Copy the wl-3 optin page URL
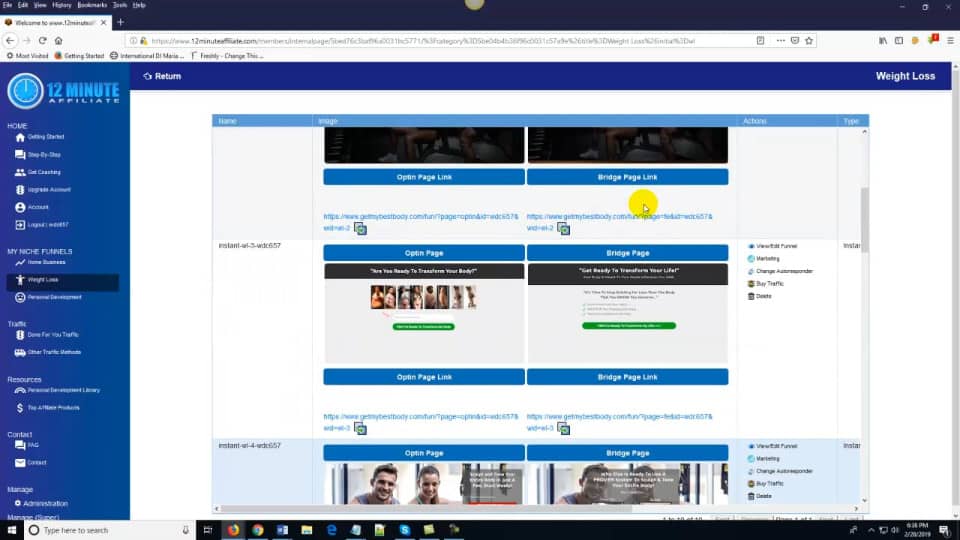The image size is (960, 540). (x=361, y=429)
